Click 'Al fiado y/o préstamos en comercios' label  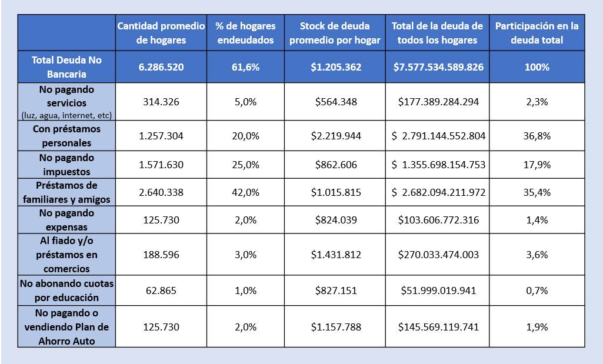[x=66, y=255]
